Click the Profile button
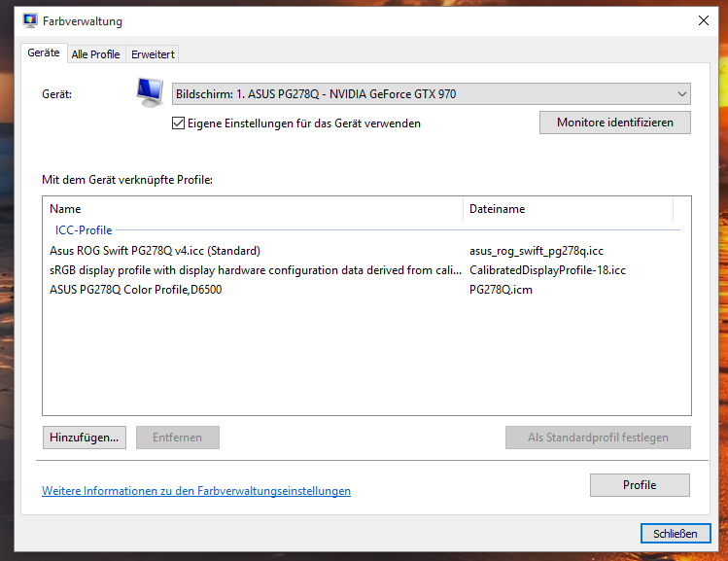728x561 pixels. [x=640, y=485]
